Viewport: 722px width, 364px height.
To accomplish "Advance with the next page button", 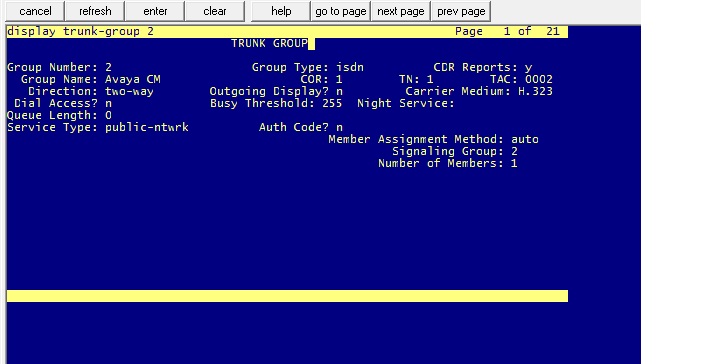I will click(x=401, y=11).
